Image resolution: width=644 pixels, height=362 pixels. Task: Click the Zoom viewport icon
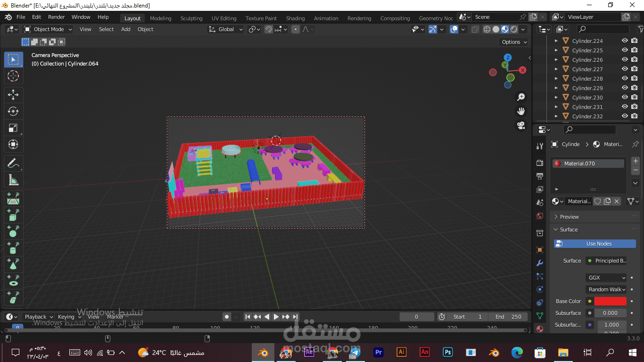(521, 97)
